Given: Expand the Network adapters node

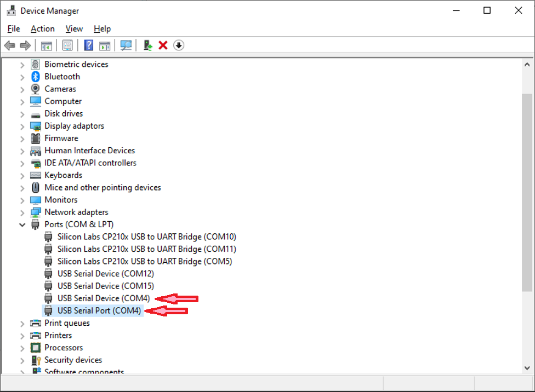Looking at the screenshot, I should (x=22, y=213).
